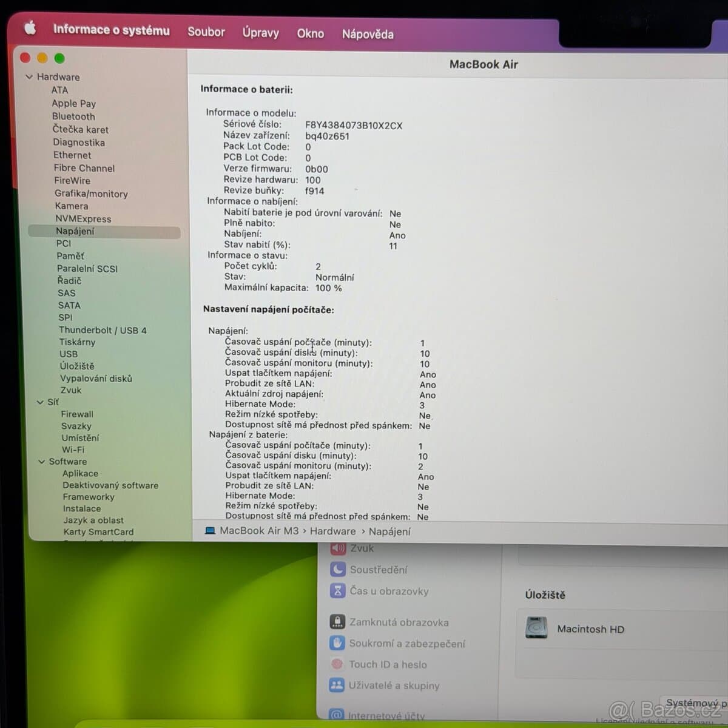The height and width of the screenshot is (728, 728).
Task: Click the Macintosh HD disk icon
Action: click(x=536, y=628)
